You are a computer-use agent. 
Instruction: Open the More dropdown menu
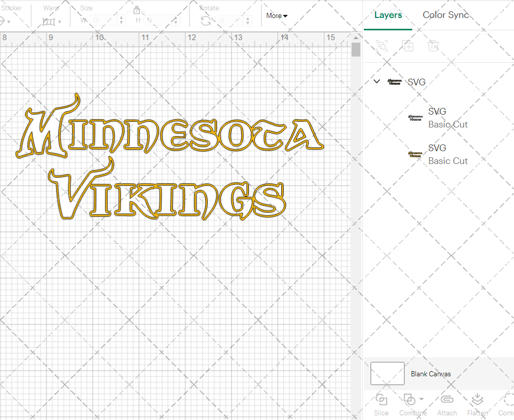coord(277,16)
